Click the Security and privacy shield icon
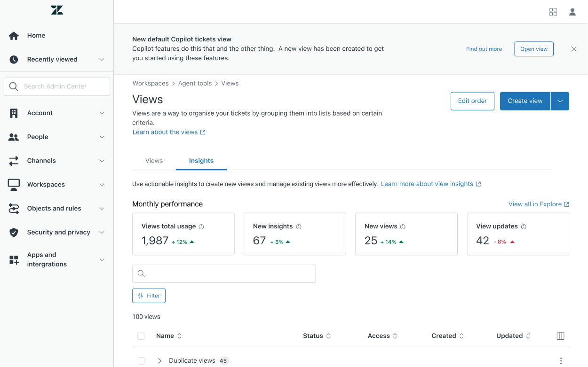Viewport: 588px width, 367px height. pos(14,232)
